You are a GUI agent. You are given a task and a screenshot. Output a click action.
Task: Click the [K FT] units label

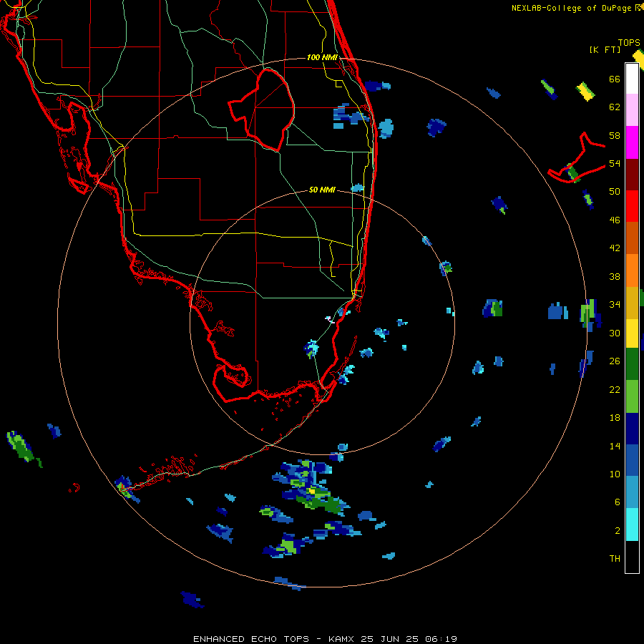(605, 50)
